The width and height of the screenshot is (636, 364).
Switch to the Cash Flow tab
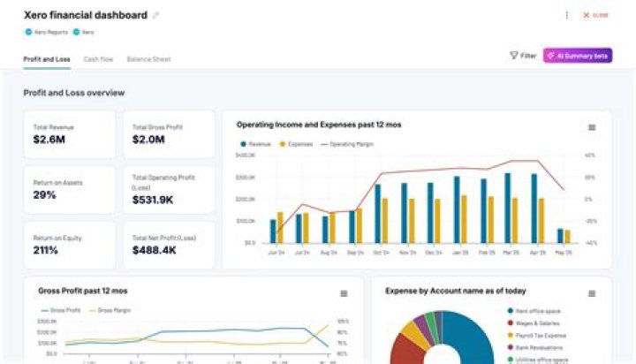98,59
